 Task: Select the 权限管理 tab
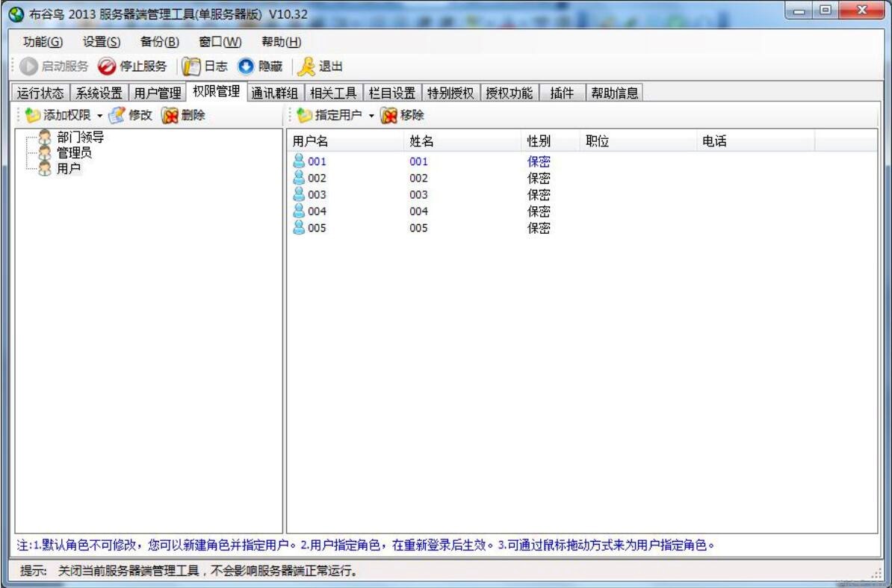(x=216, y=91)
